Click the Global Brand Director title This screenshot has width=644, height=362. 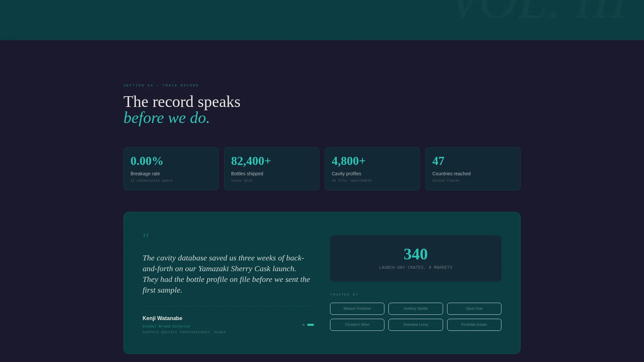167,326
